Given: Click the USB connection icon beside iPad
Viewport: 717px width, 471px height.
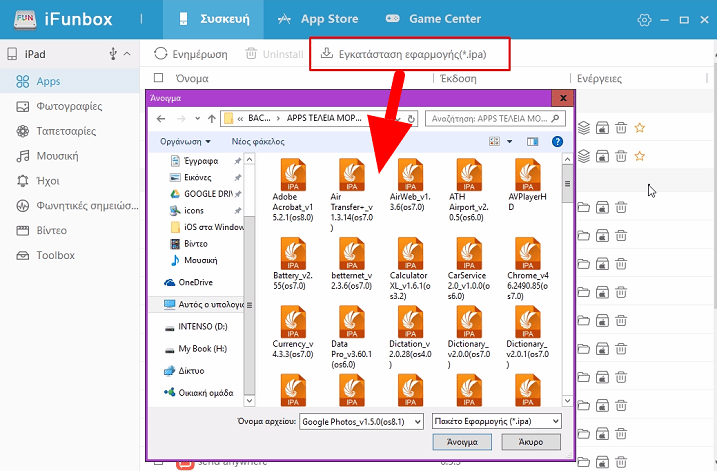Looking at the screenshot, I should tap(113, 54).
